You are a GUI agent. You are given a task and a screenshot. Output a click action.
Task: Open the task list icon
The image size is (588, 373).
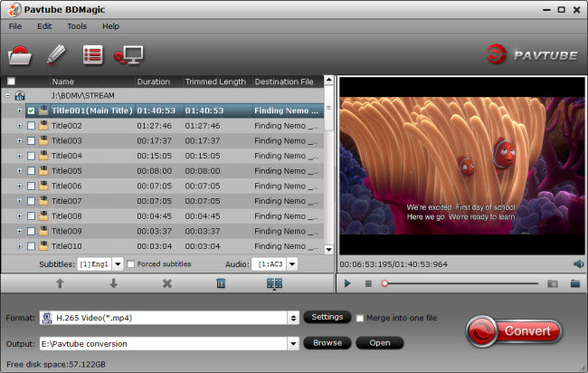coord(92,55)
